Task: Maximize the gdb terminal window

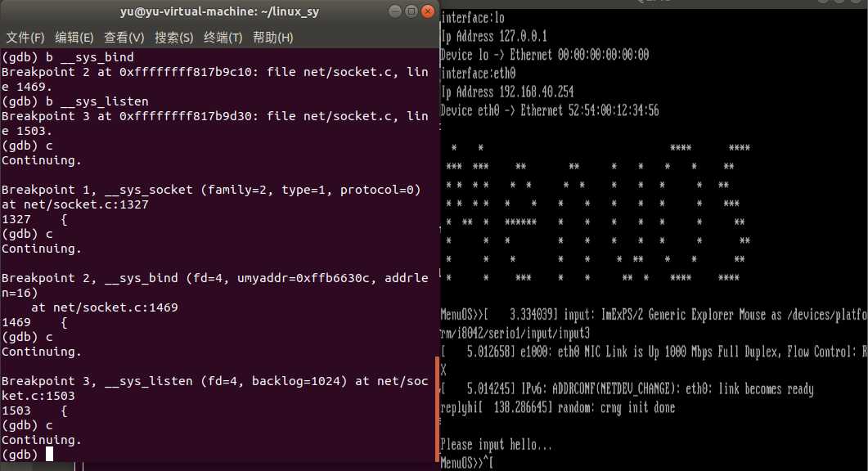Action: pos(412,11)
